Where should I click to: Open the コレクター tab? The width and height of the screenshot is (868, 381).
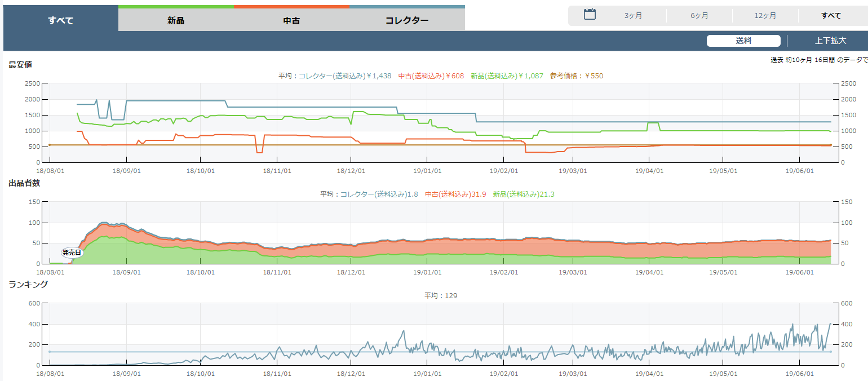[407, 21]
